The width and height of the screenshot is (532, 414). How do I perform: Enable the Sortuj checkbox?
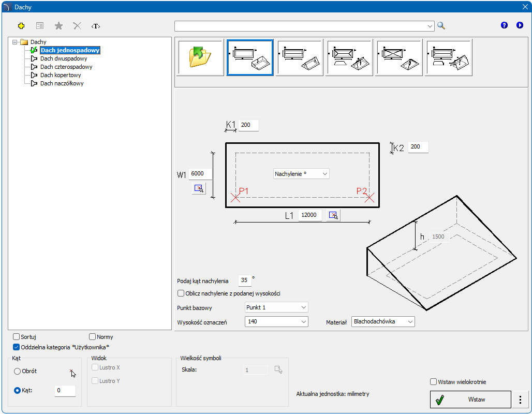tap(17, 337)
